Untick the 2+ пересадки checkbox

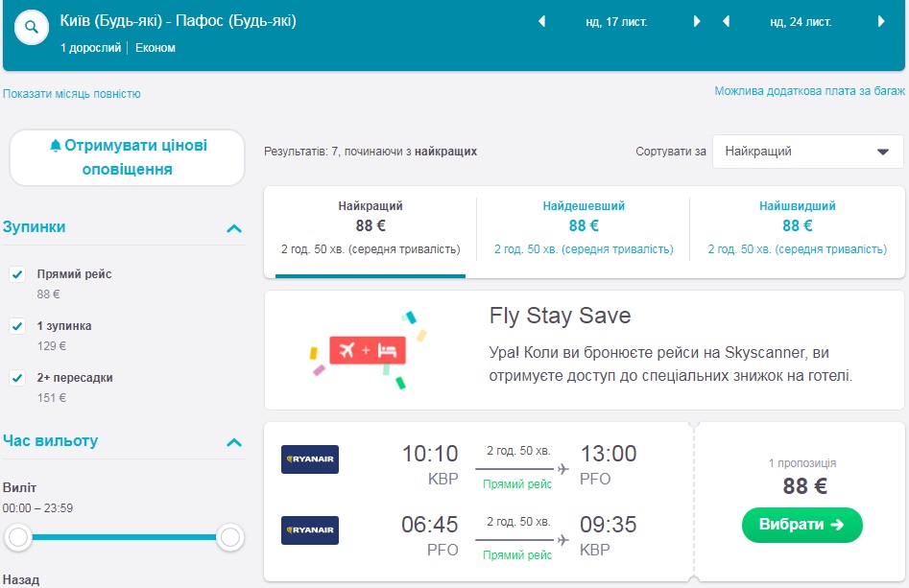(x=17, y=378)
